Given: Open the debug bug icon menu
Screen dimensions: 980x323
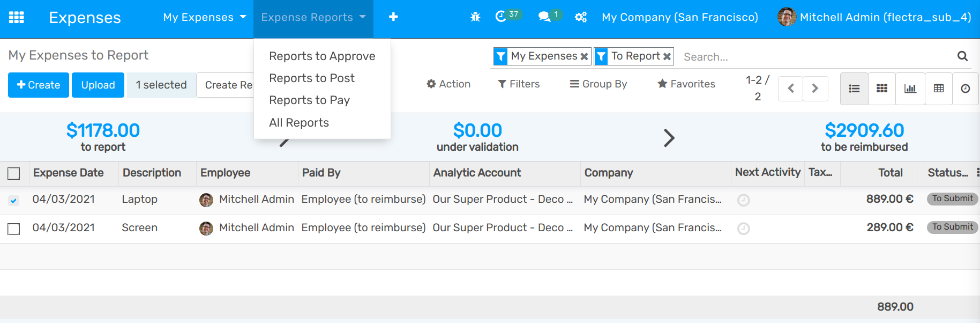Looking at the screenshot, I should click(475, 17).
